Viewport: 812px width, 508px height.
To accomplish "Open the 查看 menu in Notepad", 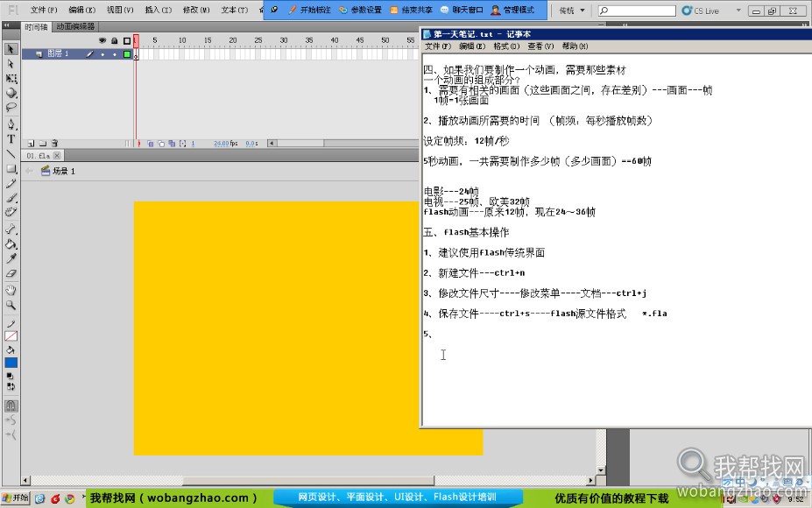I will tap(540, 46).
